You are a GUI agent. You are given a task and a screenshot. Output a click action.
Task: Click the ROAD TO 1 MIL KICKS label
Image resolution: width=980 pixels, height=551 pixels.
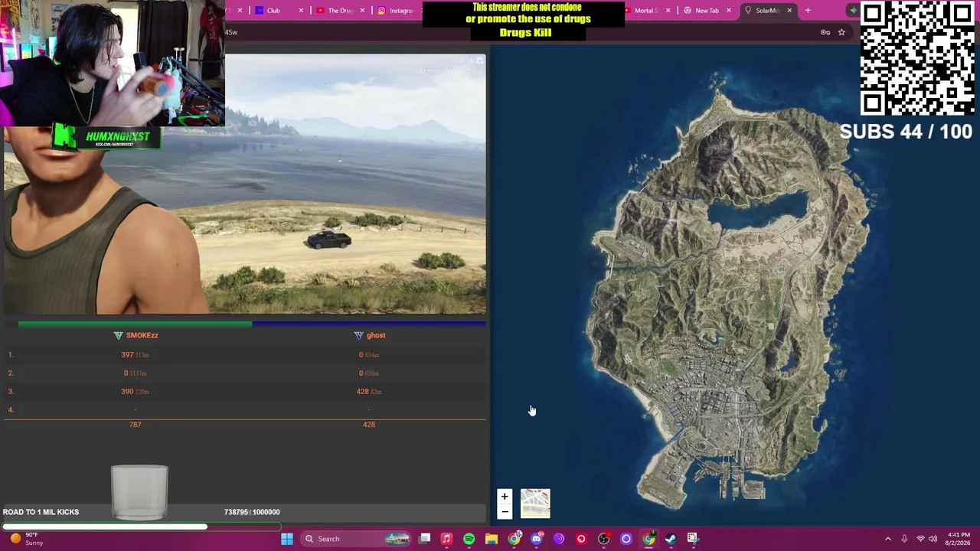pyautogui.click(x=41, y=512)
